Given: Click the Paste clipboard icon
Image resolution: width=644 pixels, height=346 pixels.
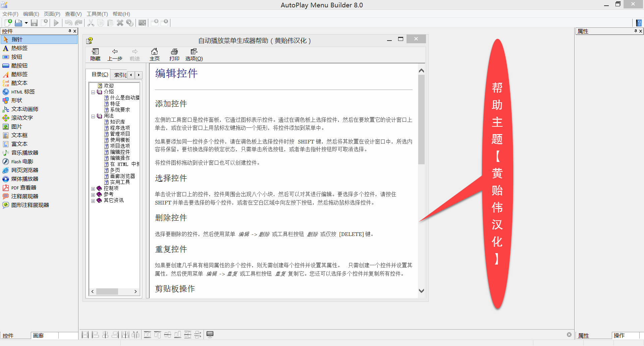Looking at the screenshot, I should [x=110, y=23].
